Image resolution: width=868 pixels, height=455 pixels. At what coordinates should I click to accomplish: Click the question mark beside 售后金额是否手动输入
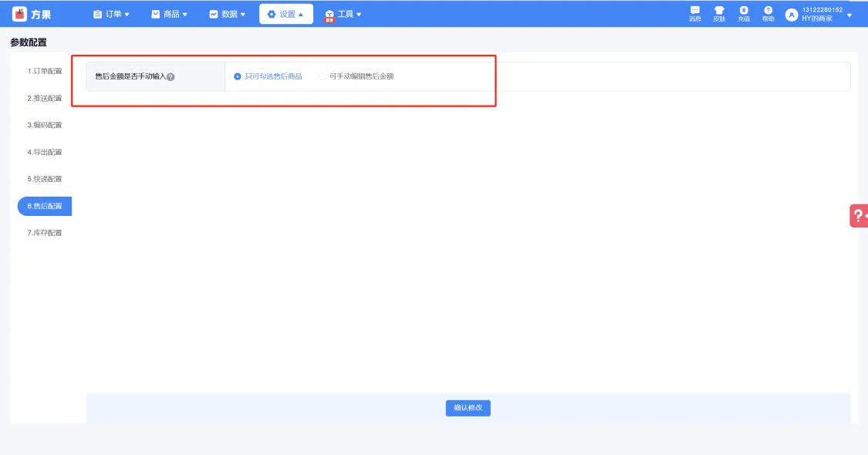(171, 77)
